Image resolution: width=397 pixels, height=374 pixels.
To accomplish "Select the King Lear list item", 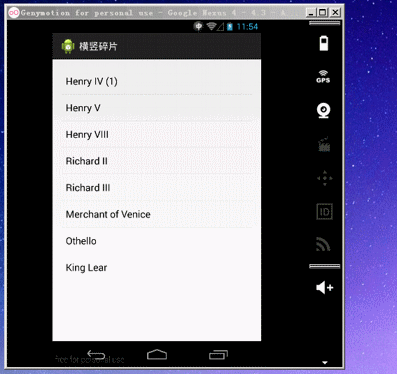I will tap(157, 268).
